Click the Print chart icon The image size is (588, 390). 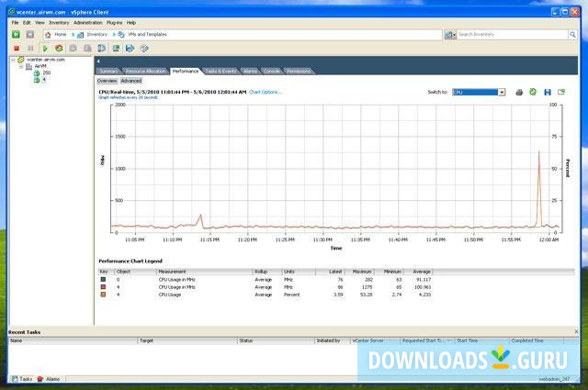click(519, 92)
